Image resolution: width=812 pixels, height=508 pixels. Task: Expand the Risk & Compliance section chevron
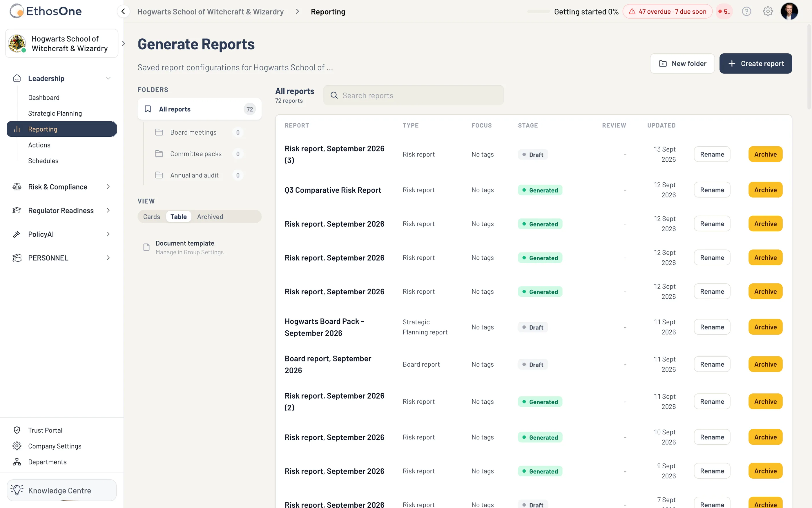[108, 187]
